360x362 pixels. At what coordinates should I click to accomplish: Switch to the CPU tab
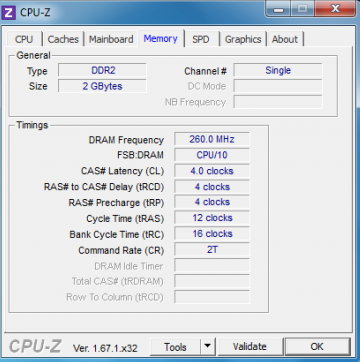click(24, 39)
